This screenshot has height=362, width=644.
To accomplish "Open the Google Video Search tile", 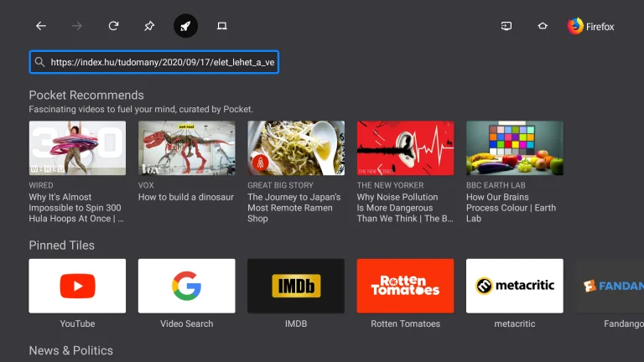I will [x=186, y=286].
